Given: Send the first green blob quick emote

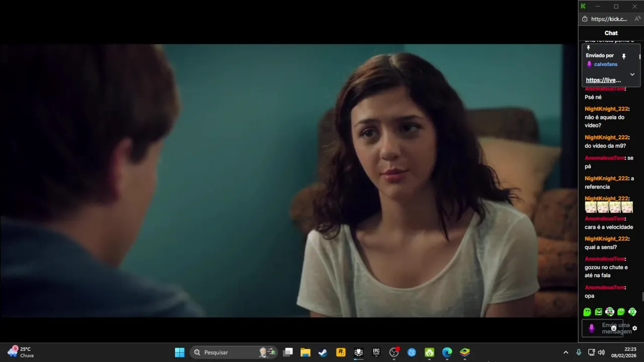Looking at the screenshot, I should [x=587, y=312].
